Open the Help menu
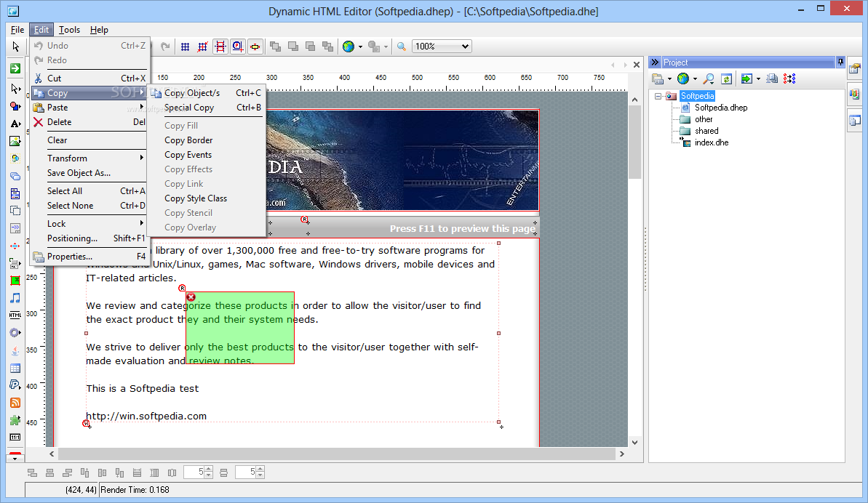868x503 pixels. click(x=99, y=30)
